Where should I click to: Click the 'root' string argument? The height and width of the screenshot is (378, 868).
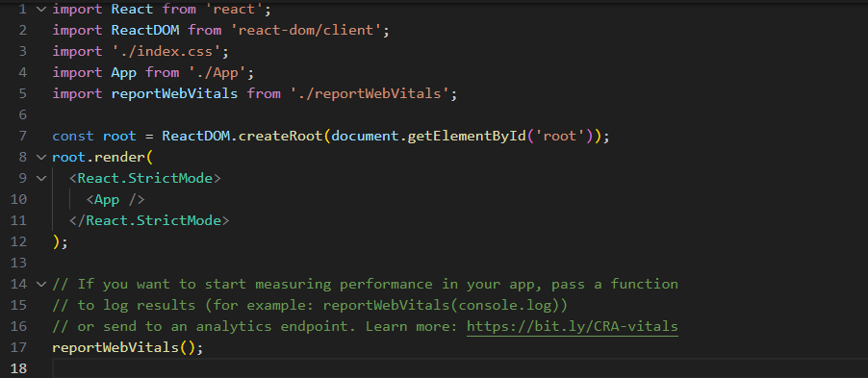[x=560, y=137]
